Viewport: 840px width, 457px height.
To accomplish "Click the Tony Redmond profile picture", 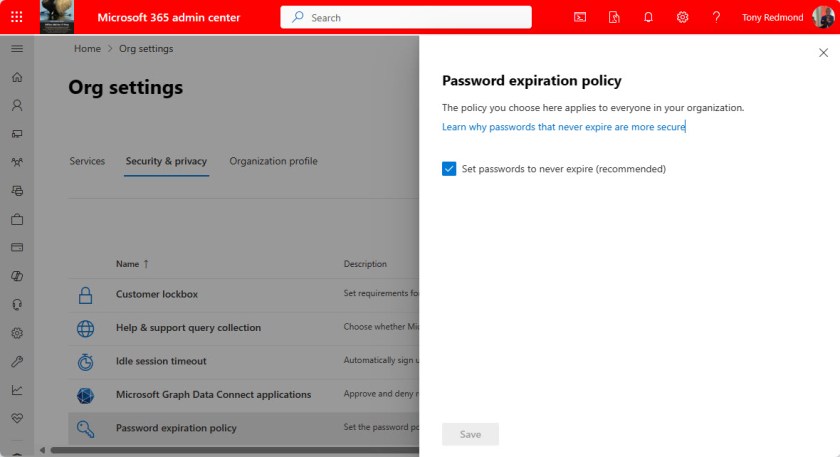I will pos(823,17).
